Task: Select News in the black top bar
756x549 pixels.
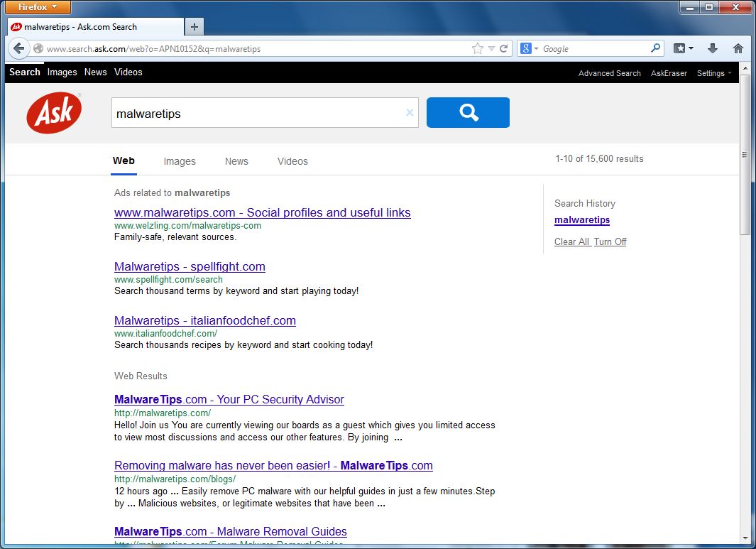Action: click(x=95, y=72)
